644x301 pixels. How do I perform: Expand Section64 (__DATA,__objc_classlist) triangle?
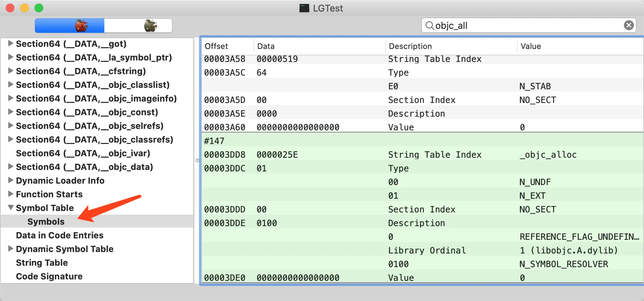[x=11, y=85]
